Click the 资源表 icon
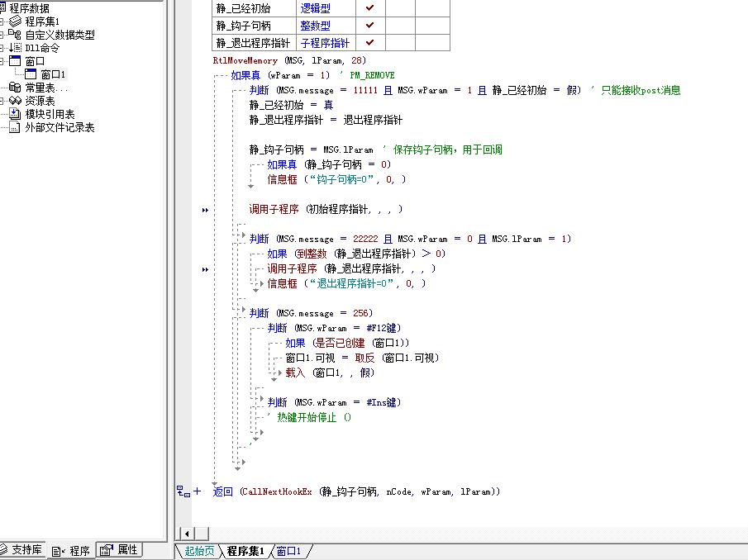 pos(16,101)
